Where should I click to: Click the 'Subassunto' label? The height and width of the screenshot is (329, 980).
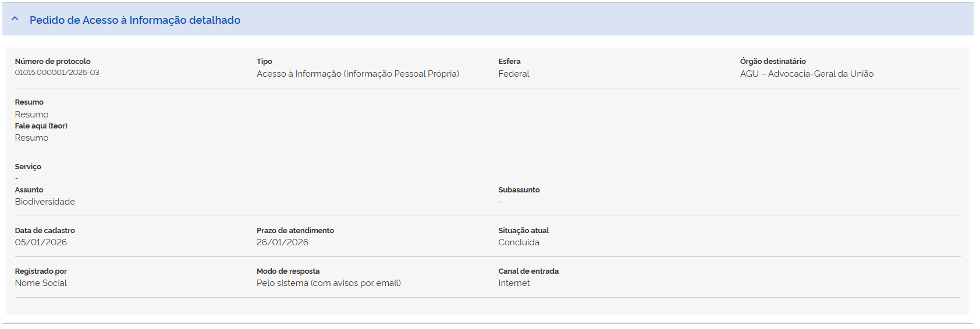tap(519, 190)
